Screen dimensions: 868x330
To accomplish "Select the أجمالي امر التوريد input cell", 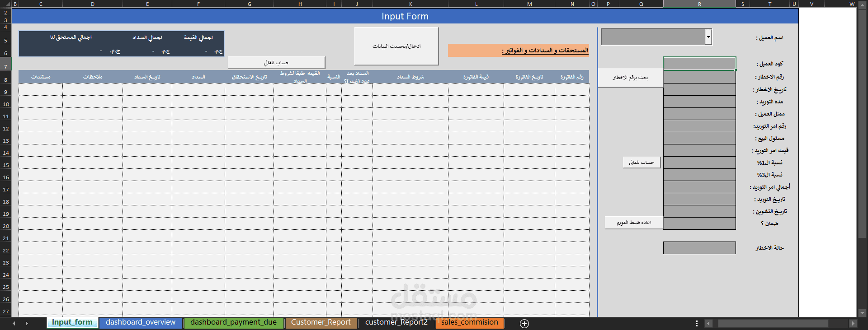I will point(699,187).
